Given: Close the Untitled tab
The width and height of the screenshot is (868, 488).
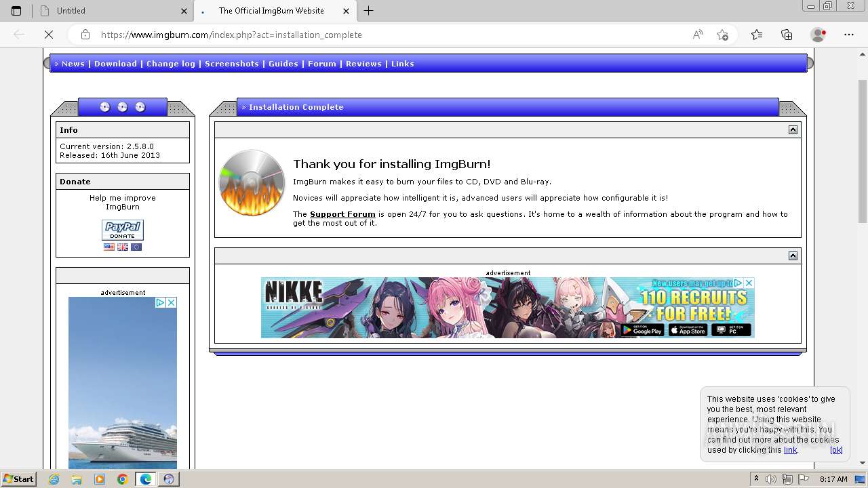Looking at the screenshot, I should coord(184,11).
